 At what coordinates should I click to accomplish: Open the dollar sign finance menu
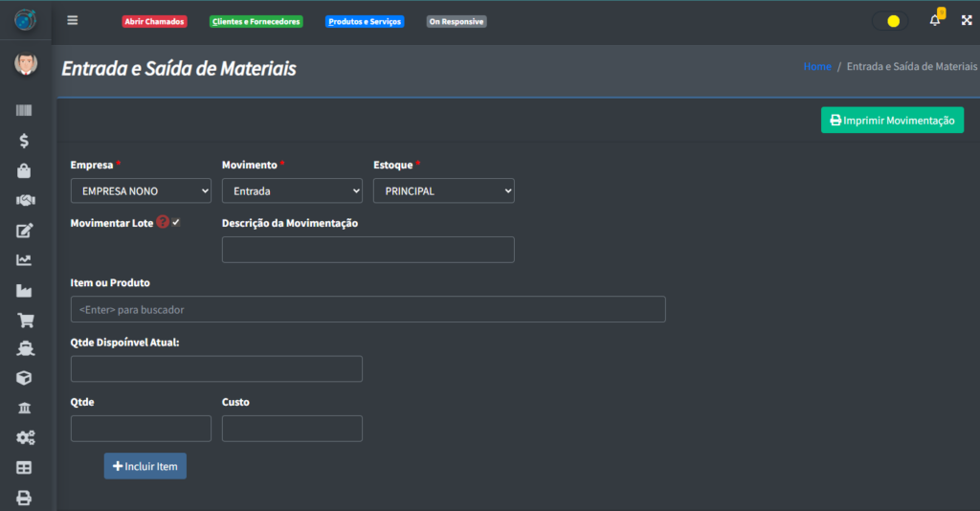coord(24,141)
